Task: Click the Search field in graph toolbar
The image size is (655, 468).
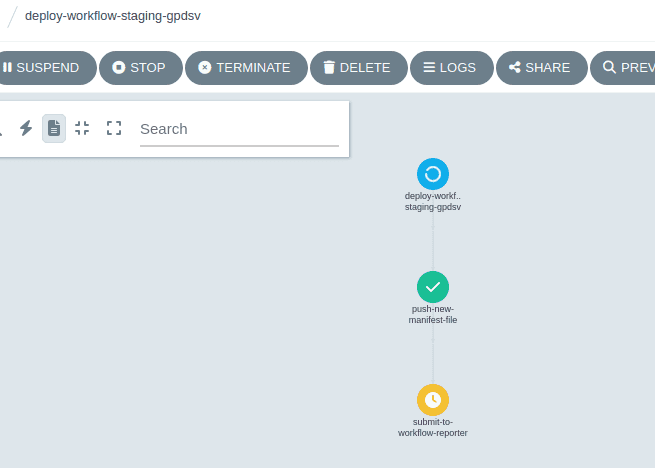Action: pyautogui.click(x=239, y=129)
